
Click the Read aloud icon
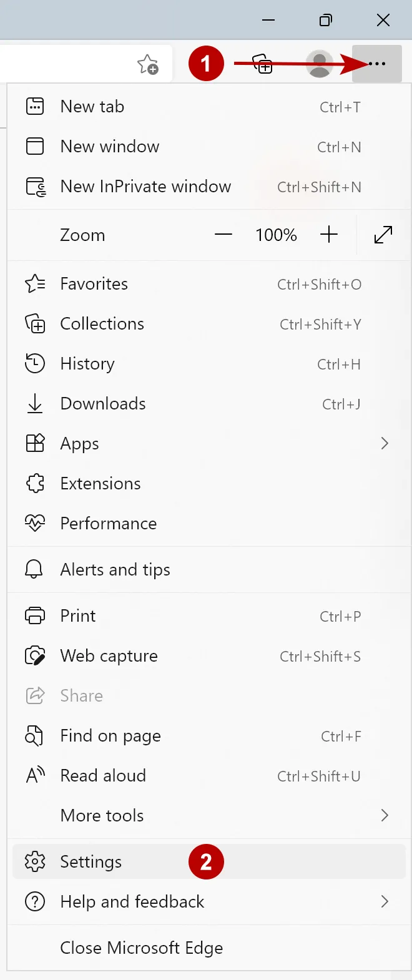(x=36, y=775)
